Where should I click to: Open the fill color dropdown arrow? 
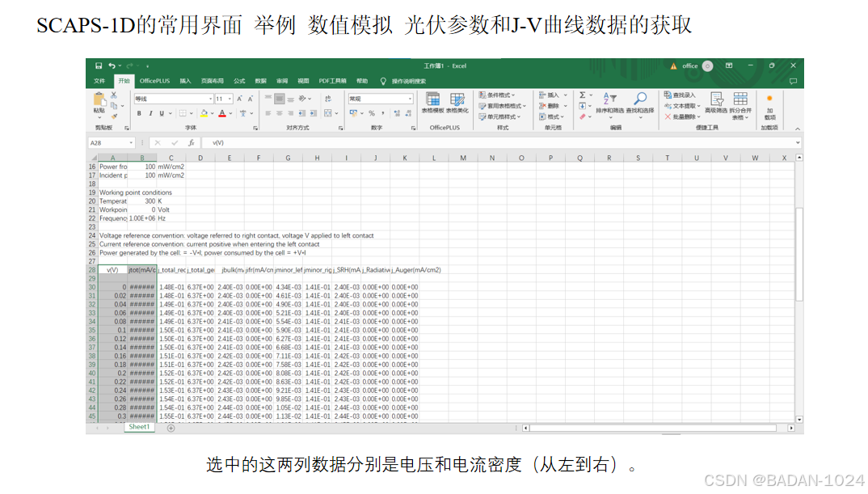212,113
